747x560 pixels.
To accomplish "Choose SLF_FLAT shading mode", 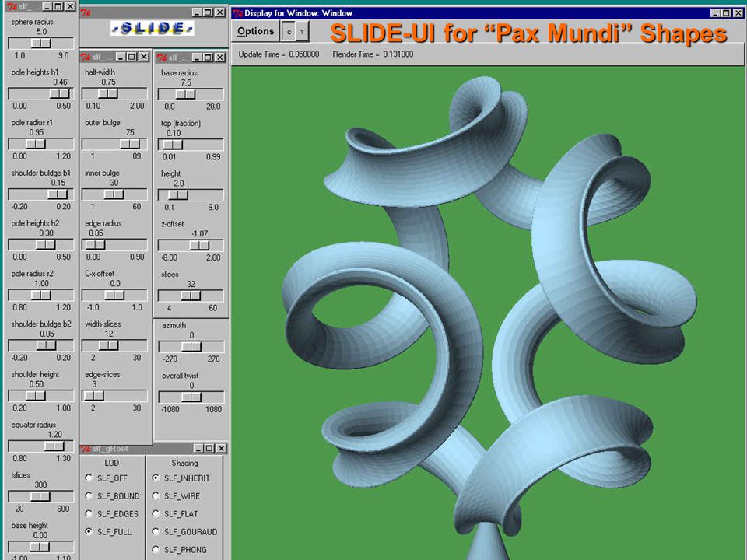I will pyautogui.click(x=156, y=514).
